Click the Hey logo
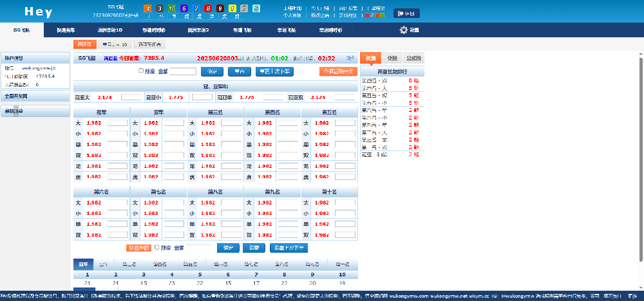 [x=39, y=12]
